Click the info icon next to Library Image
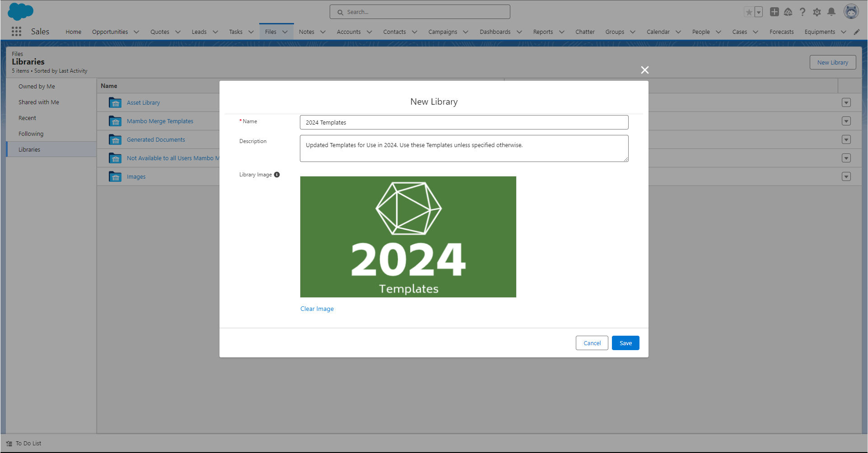The width and height of the screenshot is (868, 453). (277, 175)
